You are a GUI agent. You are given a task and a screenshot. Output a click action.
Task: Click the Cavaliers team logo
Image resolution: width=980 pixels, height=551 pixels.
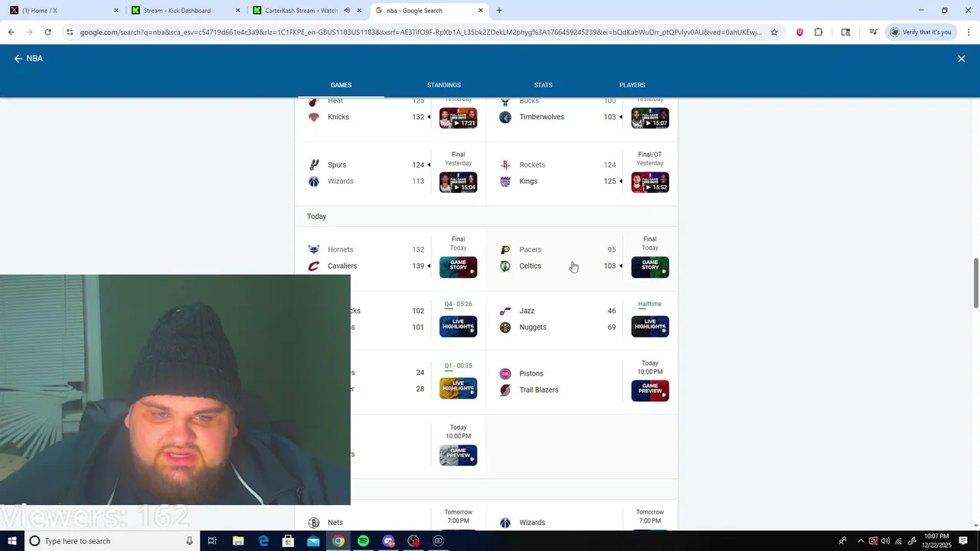313,266
